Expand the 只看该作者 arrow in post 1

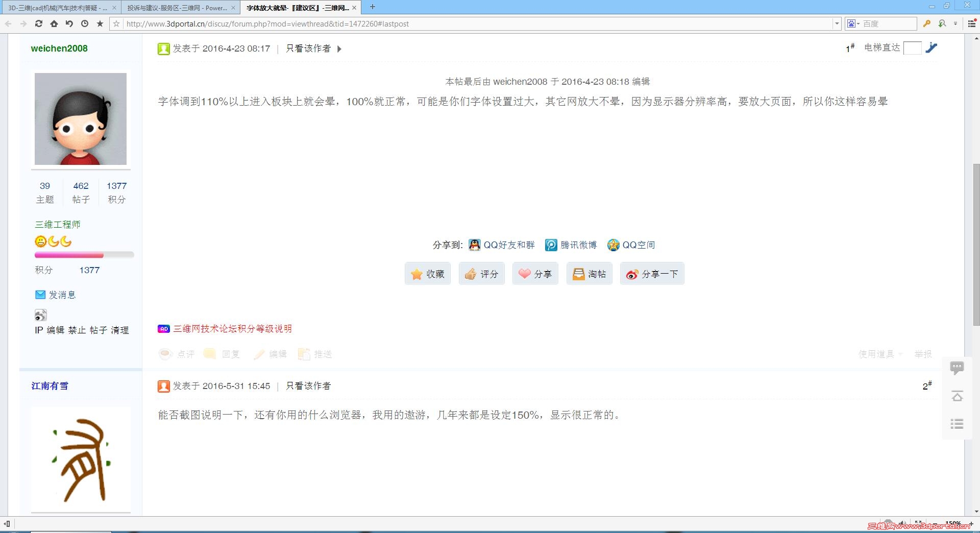click(x=339, y=49)
